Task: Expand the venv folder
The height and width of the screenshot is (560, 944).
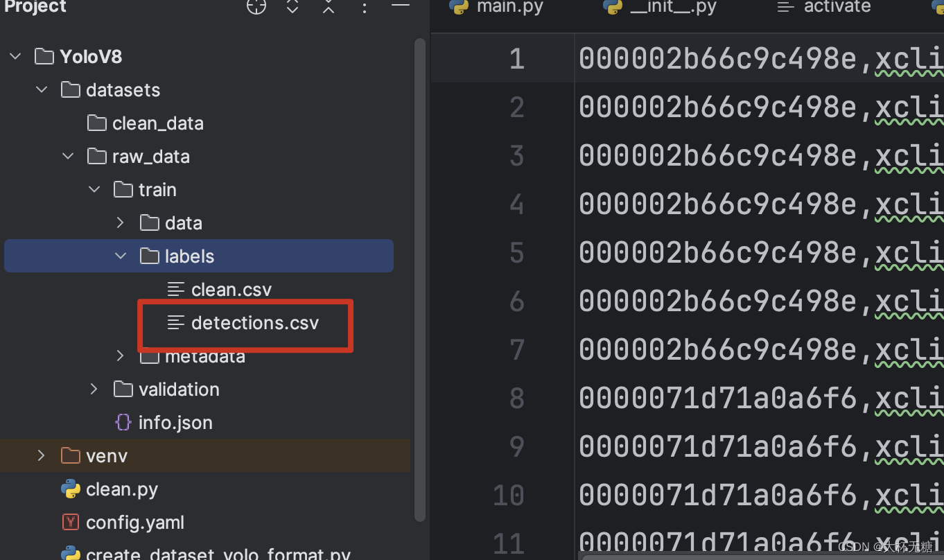Action: tap(42, 456)
